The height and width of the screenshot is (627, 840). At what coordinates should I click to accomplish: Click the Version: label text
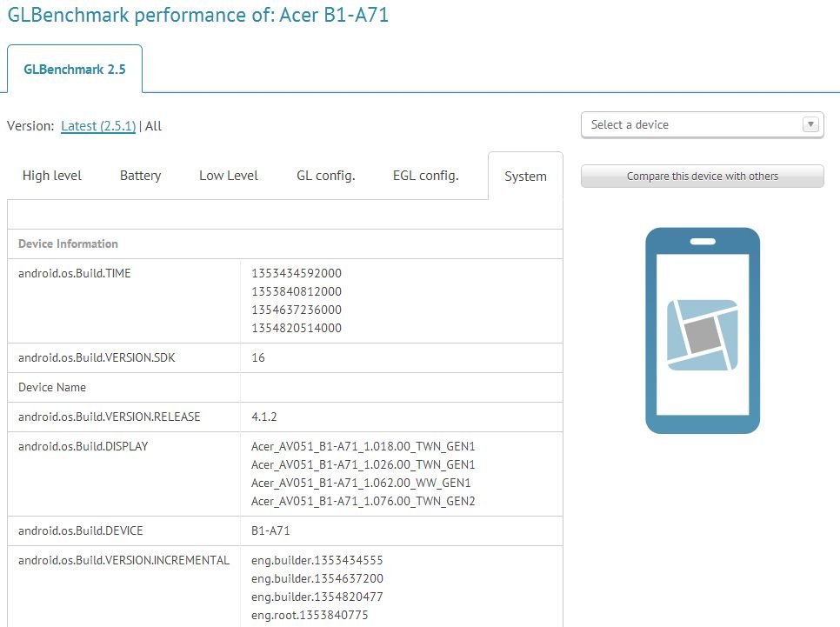(30, 126)
